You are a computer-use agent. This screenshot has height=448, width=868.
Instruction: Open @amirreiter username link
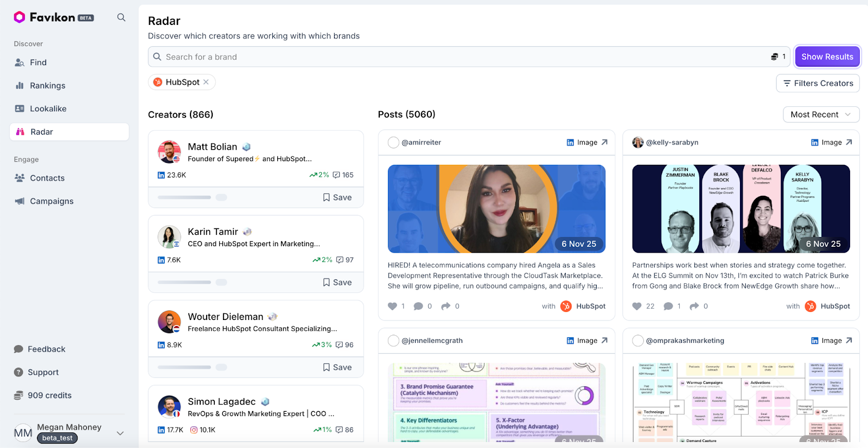pyautogui.click(x=422, y=143)
